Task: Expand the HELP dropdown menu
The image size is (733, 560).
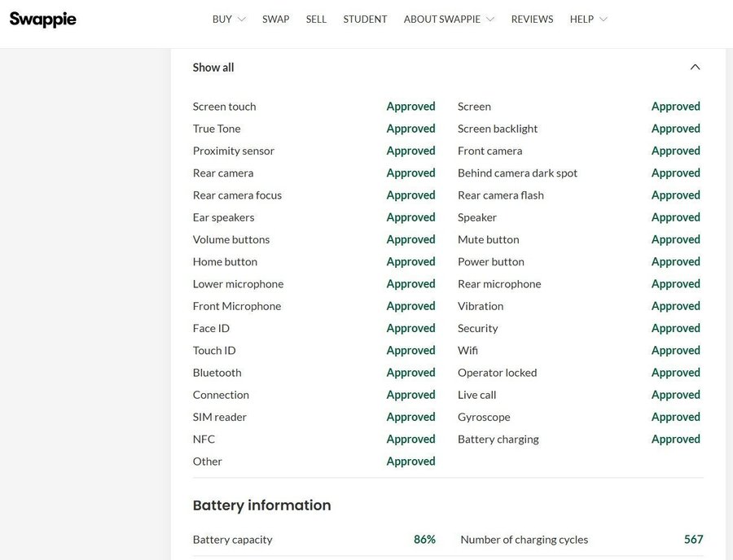Action: point(588,19)
